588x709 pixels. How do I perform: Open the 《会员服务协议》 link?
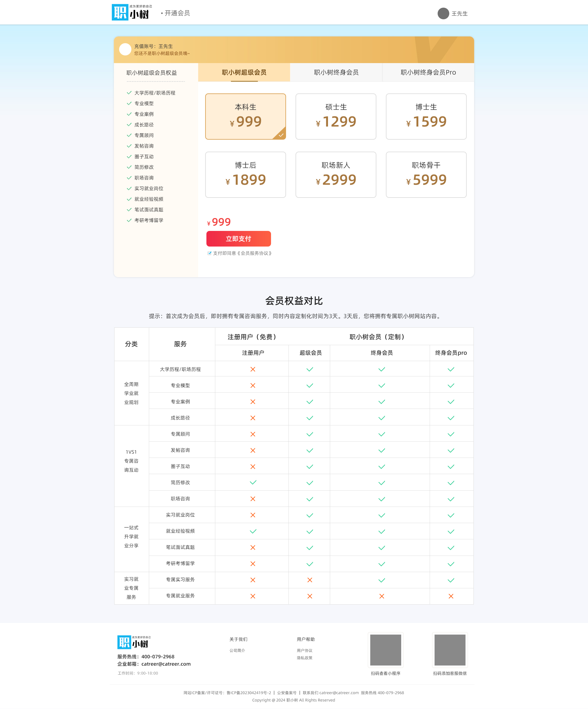254,253
